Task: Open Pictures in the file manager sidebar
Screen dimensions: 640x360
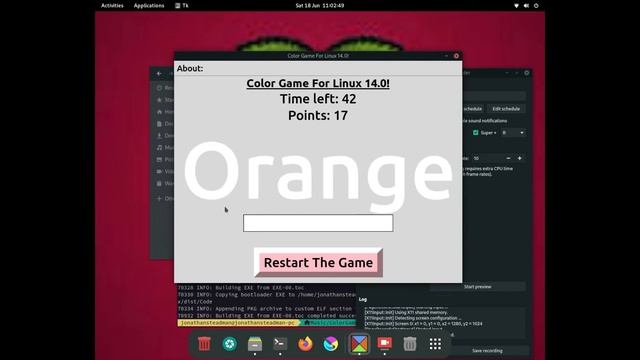Action: (x=165, y=160)
